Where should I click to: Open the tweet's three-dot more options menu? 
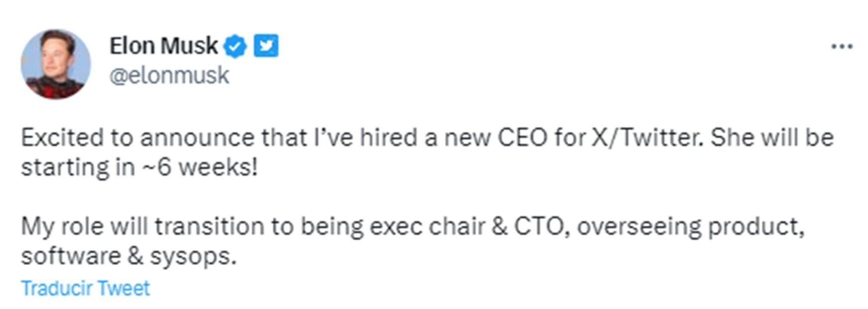click(842, 46)
